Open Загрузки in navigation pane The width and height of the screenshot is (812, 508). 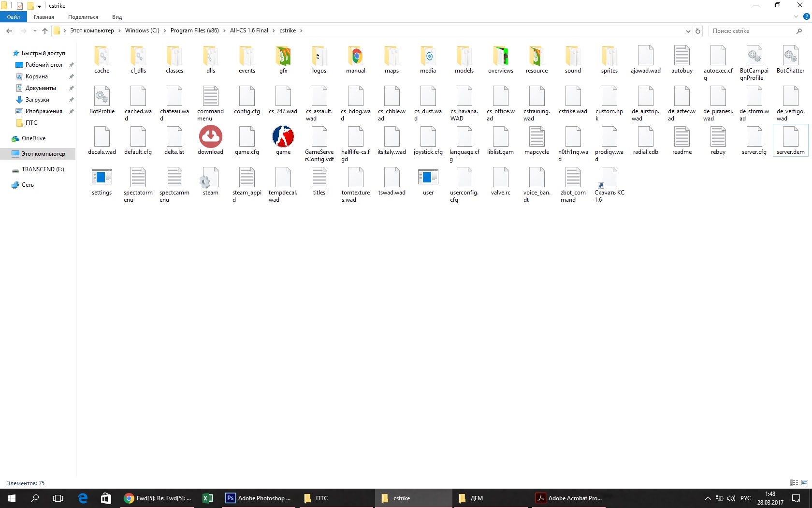click(33, 100)
